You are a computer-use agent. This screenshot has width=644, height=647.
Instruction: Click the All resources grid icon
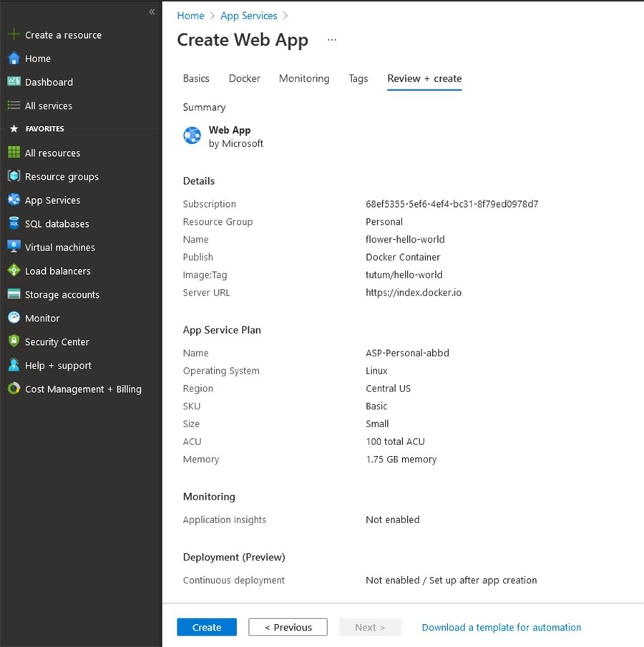[13, 152]
